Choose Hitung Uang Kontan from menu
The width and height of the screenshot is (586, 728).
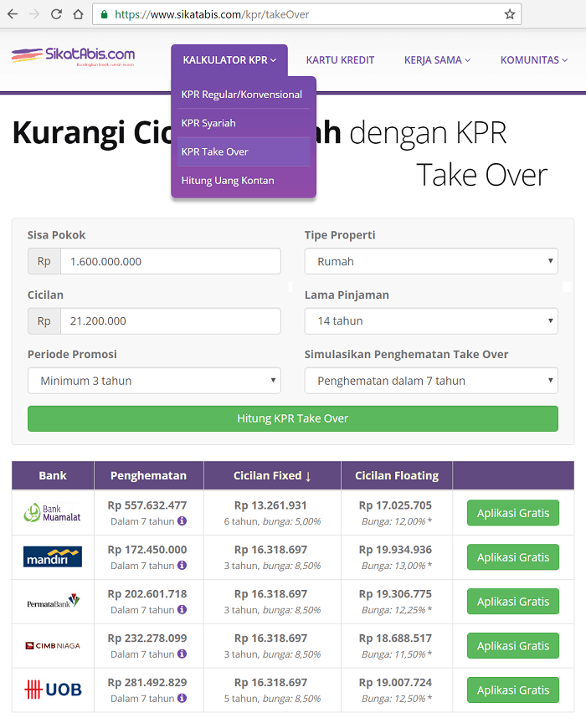[227, 181]
